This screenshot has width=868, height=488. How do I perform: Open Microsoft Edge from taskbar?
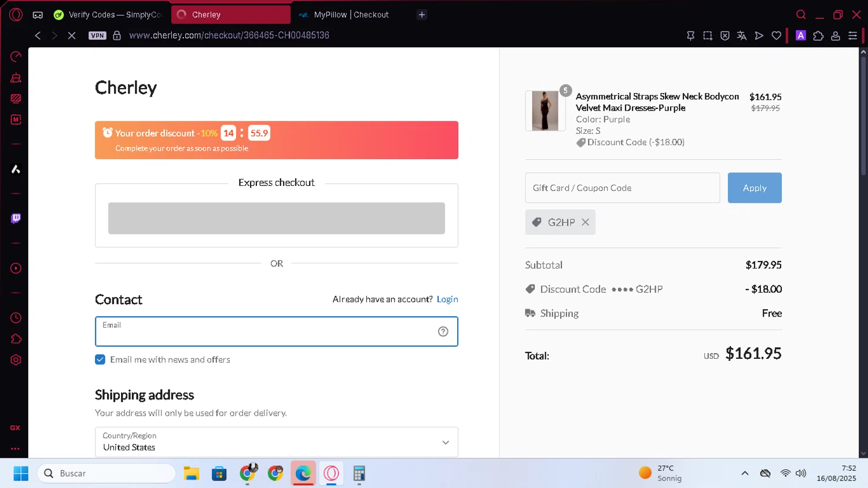point(303,474)
